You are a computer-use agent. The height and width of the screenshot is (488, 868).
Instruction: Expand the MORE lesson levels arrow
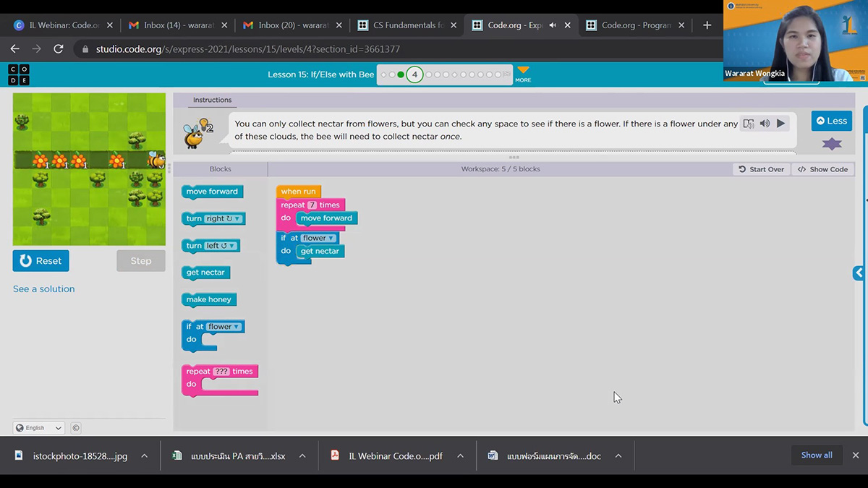tap(523, 71)
